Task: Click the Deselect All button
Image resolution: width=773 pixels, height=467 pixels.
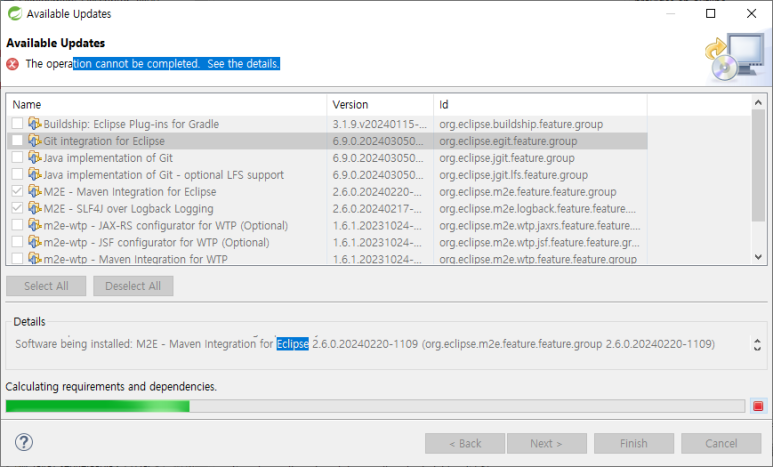Action: 133,286
